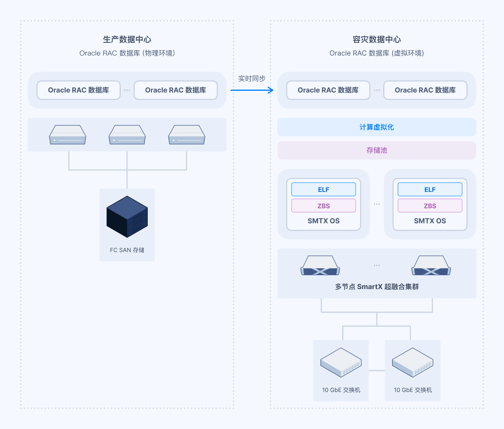Viewport: 504px width, 429px height.
Task: Click the ellipsis between production Oracle RAC boxes
Action: 127,90
